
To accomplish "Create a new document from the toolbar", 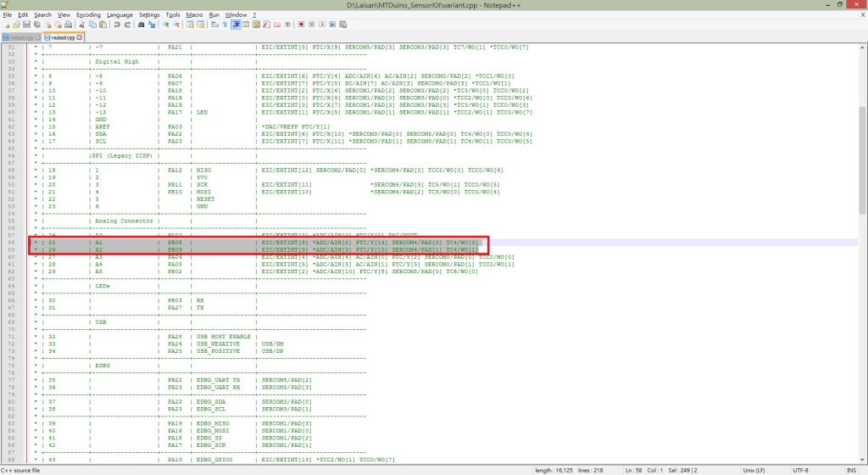I will 6,25.
